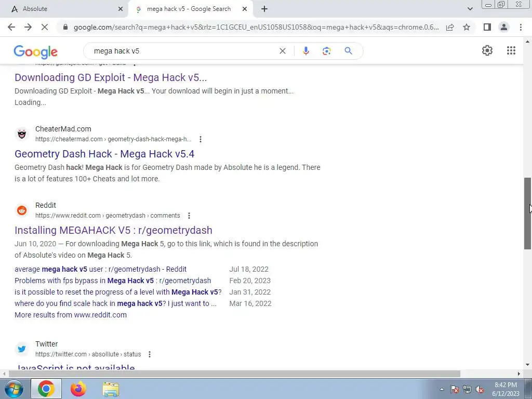Screen dimensions: 532x399
Task: Select the CheaterMad.com site name
Action: click(x=63, y=129)
